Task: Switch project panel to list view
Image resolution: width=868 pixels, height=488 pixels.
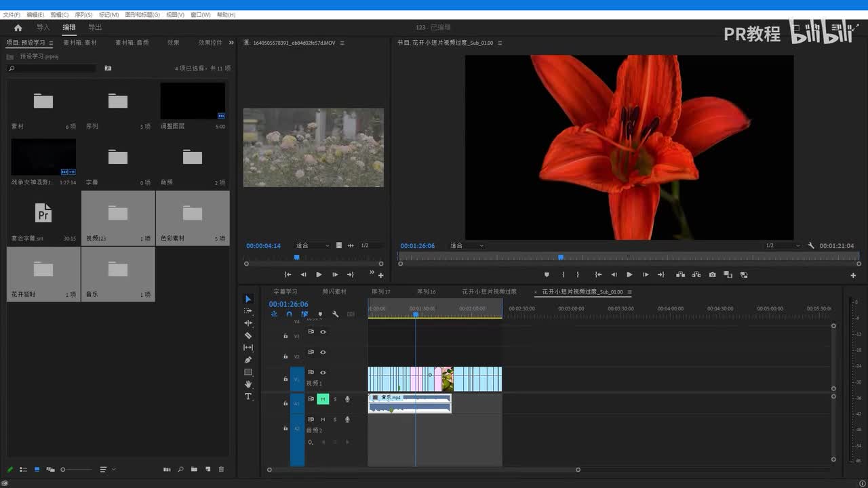Action: click(x=23, y=469)
